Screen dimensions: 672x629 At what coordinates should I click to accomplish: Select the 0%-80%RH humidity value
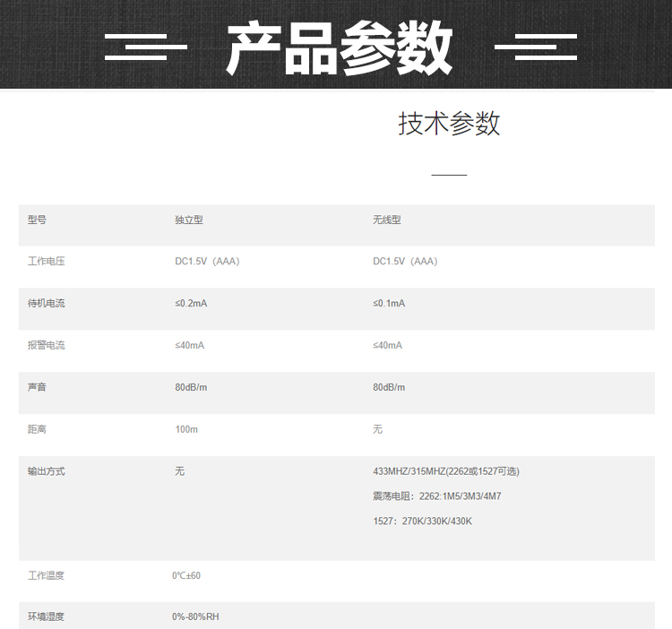click(195, 617)
